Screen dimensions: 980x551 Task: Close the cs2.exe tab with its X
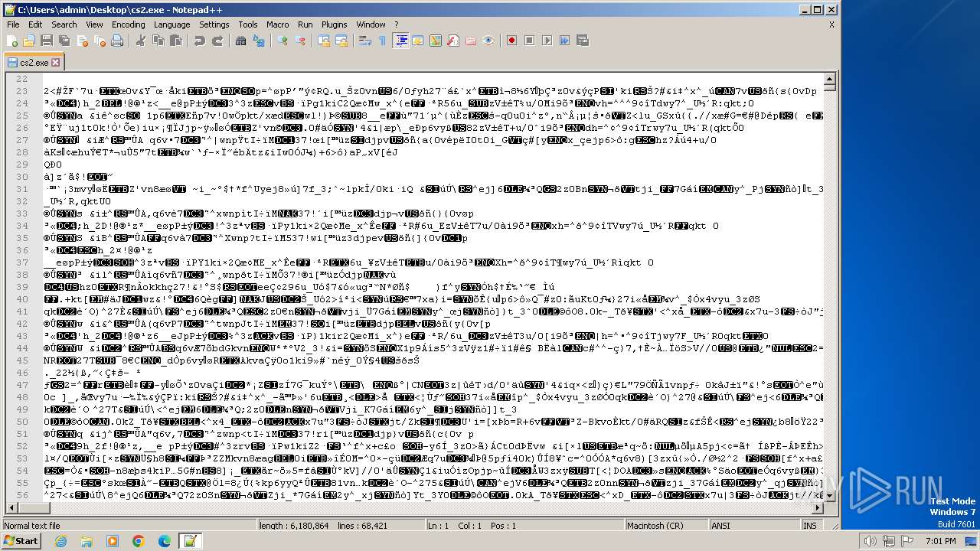(55, 62)
